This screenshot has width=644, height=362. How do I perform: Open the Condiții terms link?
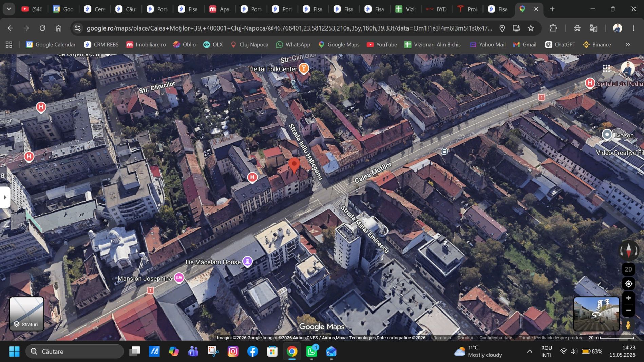click(465, 338)
